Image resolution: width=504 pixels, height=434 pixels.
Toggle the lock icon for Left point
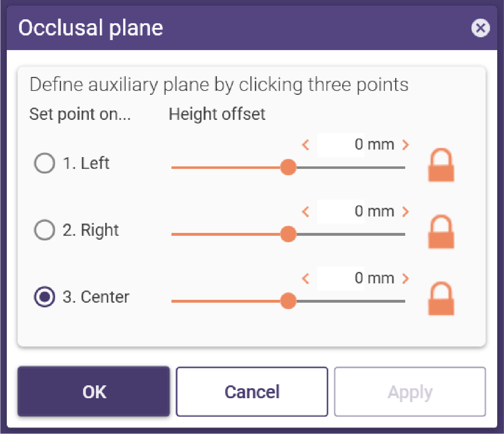441,165
